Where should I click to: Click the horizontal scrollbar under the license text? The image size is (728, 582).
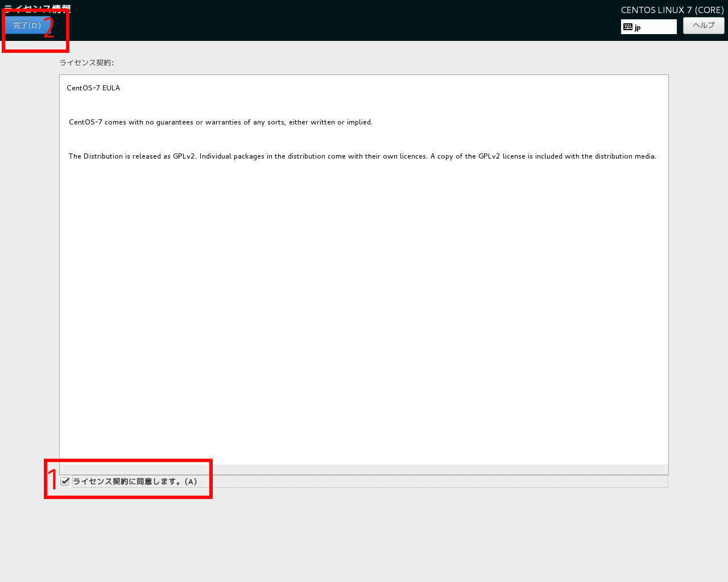(x=364, y=469)
